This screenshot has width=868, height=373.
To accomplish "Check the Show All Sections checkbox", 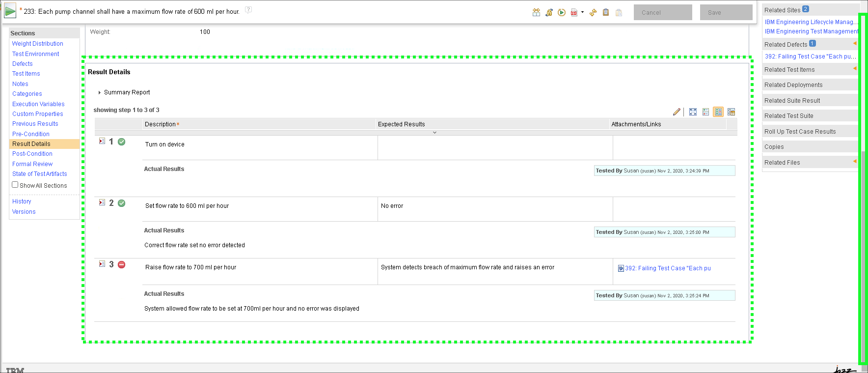I will click(15, 185).
